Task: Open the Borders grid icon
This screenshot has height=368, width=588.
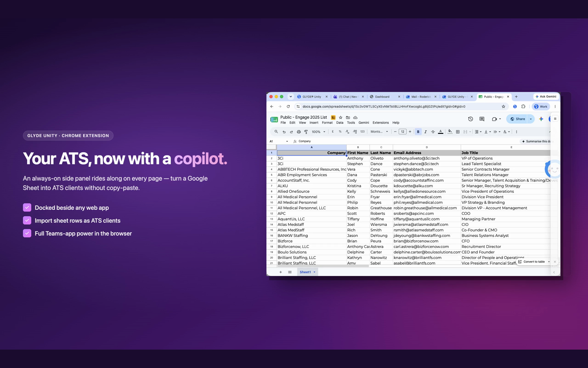Action: coord(458,132)
